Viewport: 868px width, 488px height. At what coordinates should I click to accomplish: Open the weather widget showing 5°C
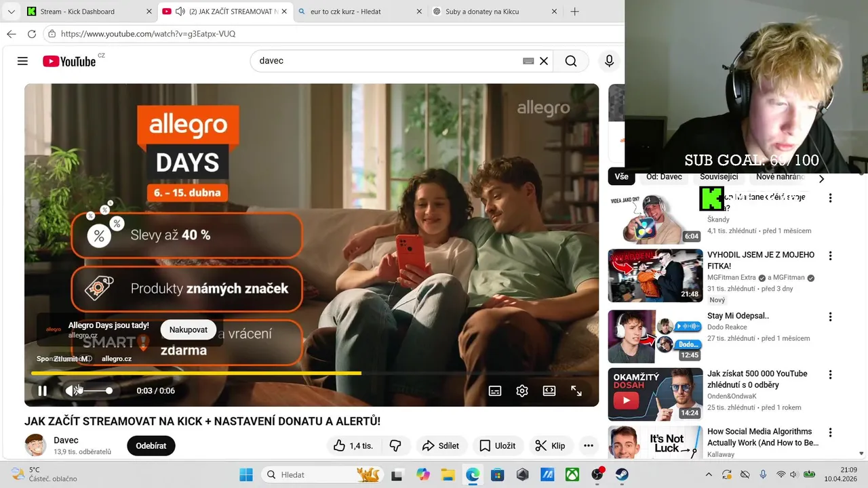(45, 474)
